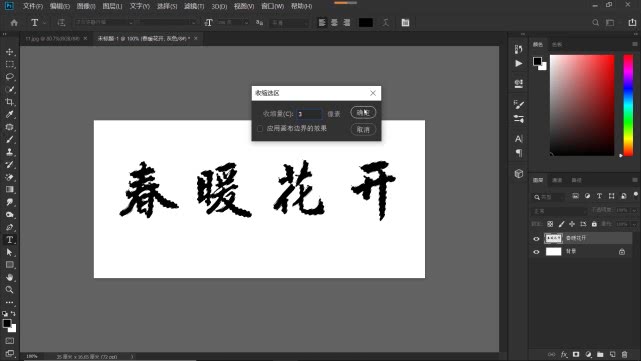The image size is (641, 361).
Task: Select the Zoom tool in the toolbox
Action: click(9, 290)
